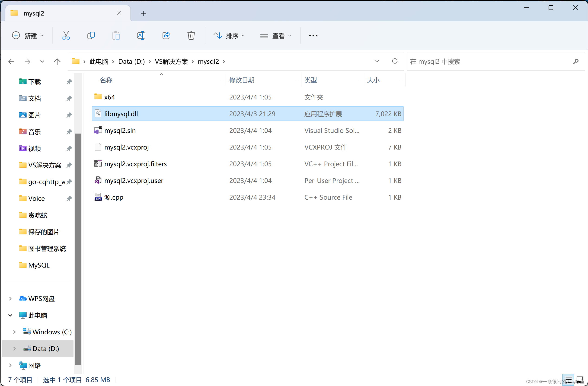Navigate back with the left arrow
Viewport: 588px width, 386px height.
[11, 61]
